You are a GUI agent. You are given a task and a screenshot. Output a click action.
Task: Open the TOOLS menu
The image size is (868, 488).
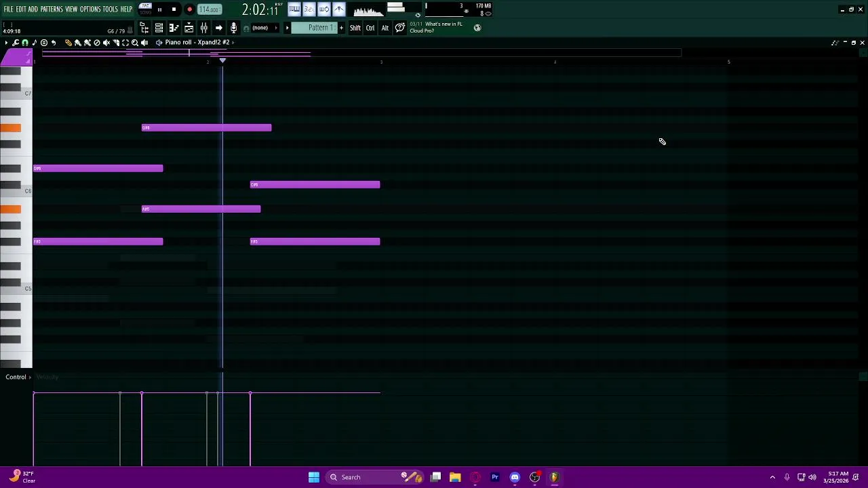[x=110, y=9]
